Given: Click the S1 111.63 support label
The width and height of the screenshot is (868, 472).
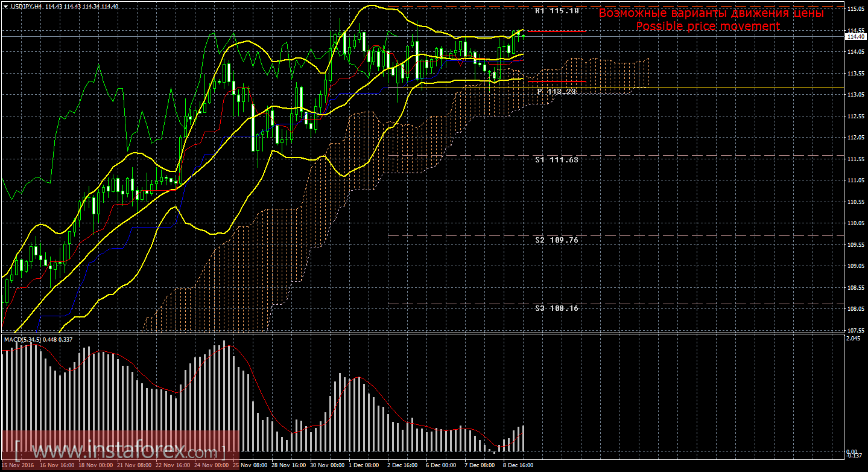Looking at the screenshot, I should [556, 160].
